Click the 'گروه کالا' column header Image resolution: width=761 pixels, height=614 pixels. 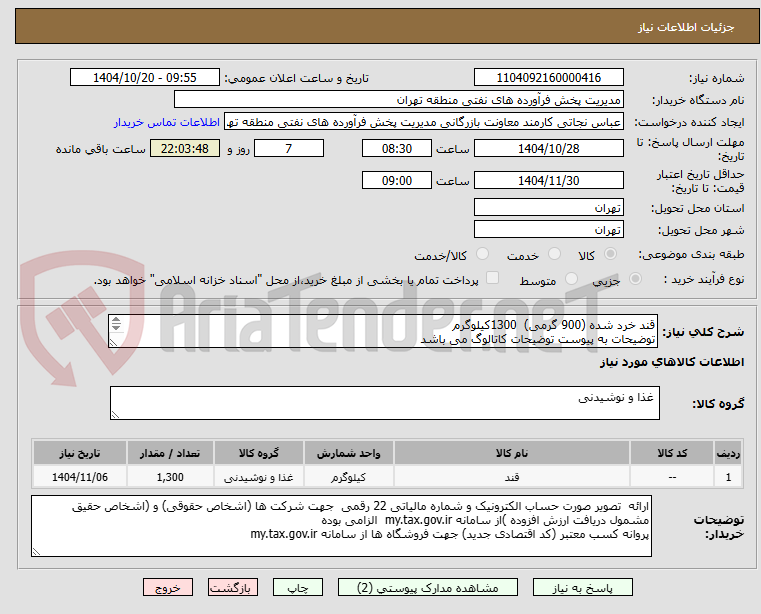259,453
